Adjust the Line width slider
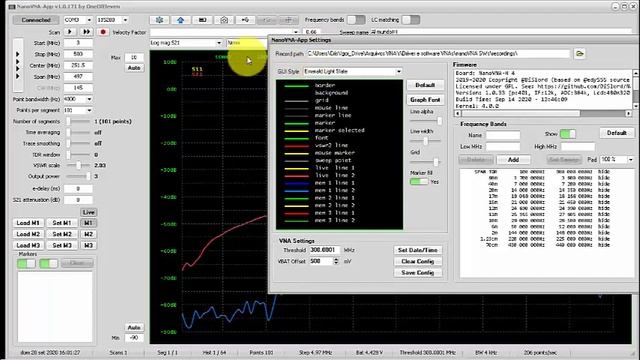Viewport: 640px width, 360px height. (425, 141)
